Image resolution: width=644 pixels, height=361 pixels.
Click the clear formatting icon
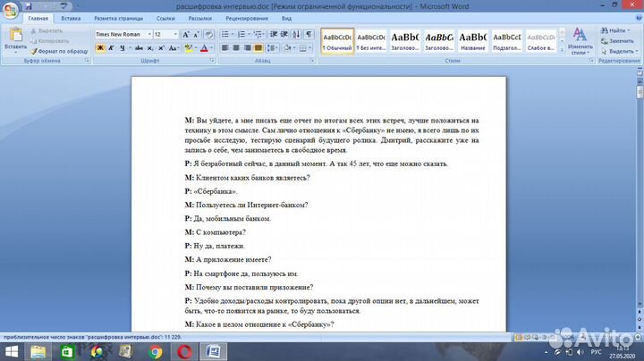tap(208, 34)
